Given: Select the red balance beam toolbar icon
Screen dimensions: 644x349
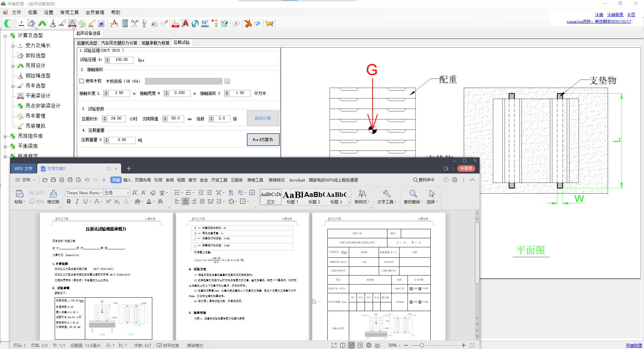Looking at the screenshot, I should point(72,23).
